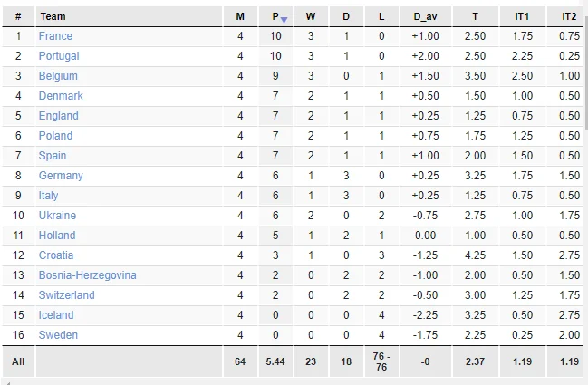588x385 pixels.
Task: Click the All summary row label
Action: (x=18, y=361)
